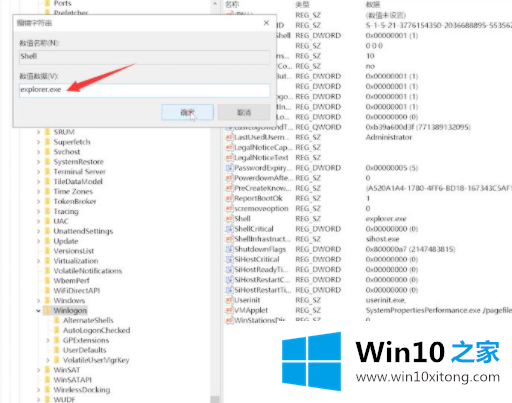The height and width of the screenshot is (403, 512).
Task: Collapse the Winlogon key
Action: click(38, 311)
